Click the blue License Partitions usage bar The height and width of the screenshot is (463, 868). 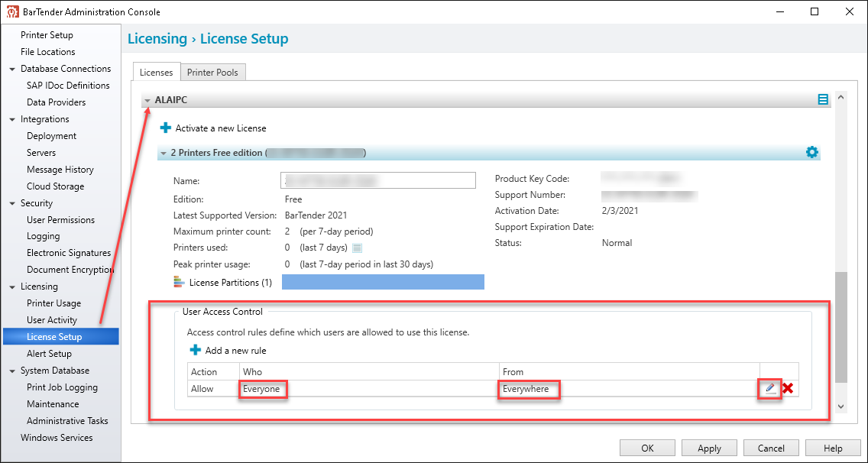tap(383, 282)
